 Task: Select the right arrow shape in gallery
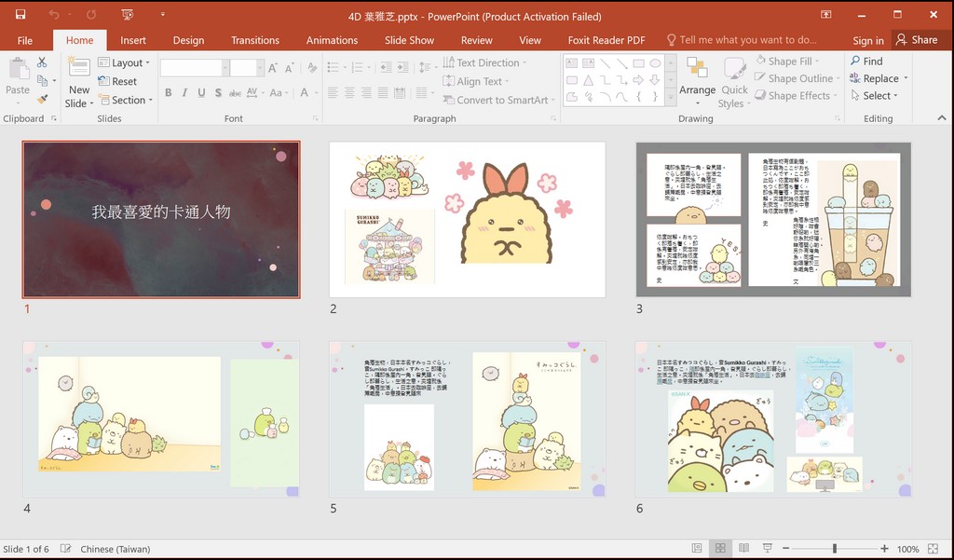click(x=638, y=80)
